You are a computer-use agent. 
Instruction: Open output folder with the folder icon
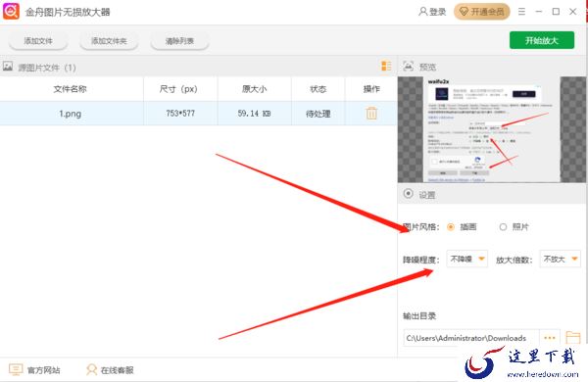(573, 337)
